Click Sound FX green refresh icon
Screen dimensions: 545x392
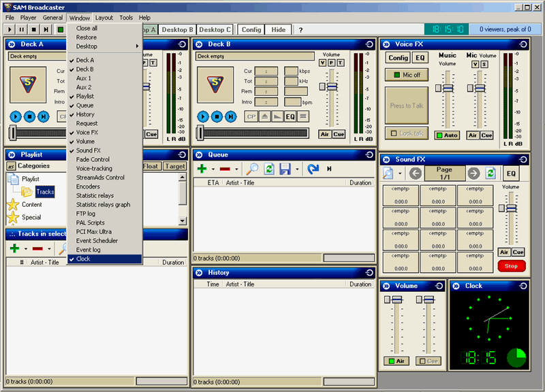pyautogui.click(x=490, y=174)
